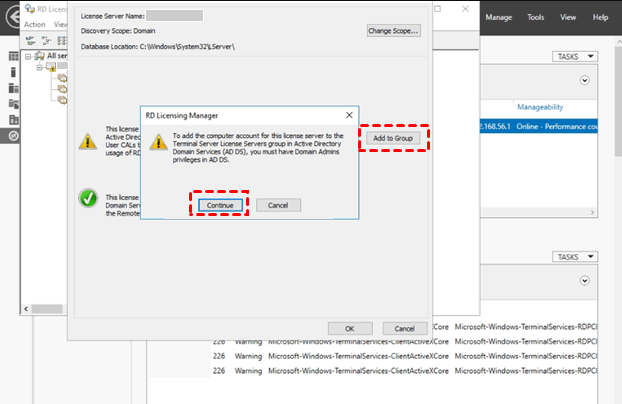Click the scroll-left arrow in RD Licensing tree
Image resolution: width=622 pixels, height=404 pixels.
pos(26,309)
